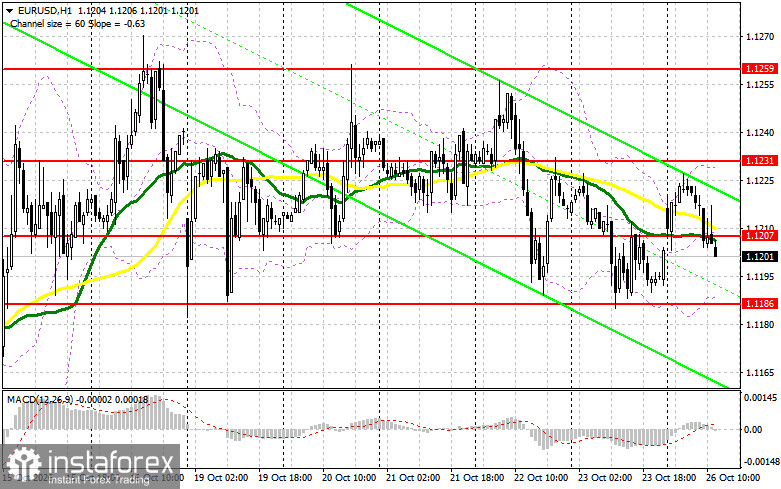Click the 1.1165 tick on the price axis
Screen dimensions: 781x489
pyautogui.click(x=760, y=372)
